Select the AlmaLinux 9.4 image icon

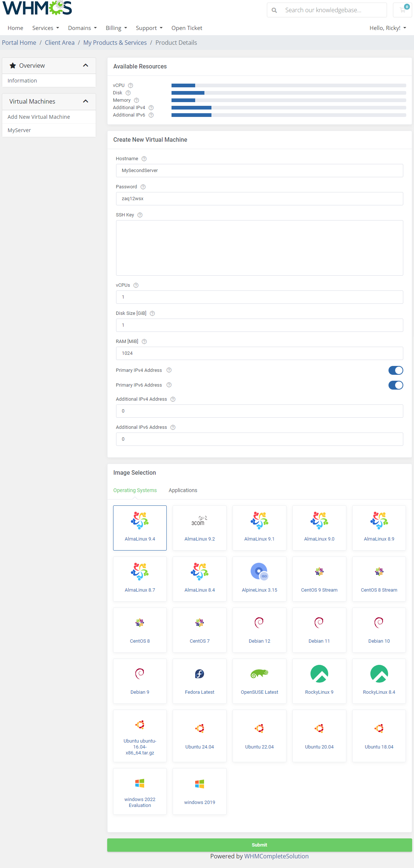point(140,520)
